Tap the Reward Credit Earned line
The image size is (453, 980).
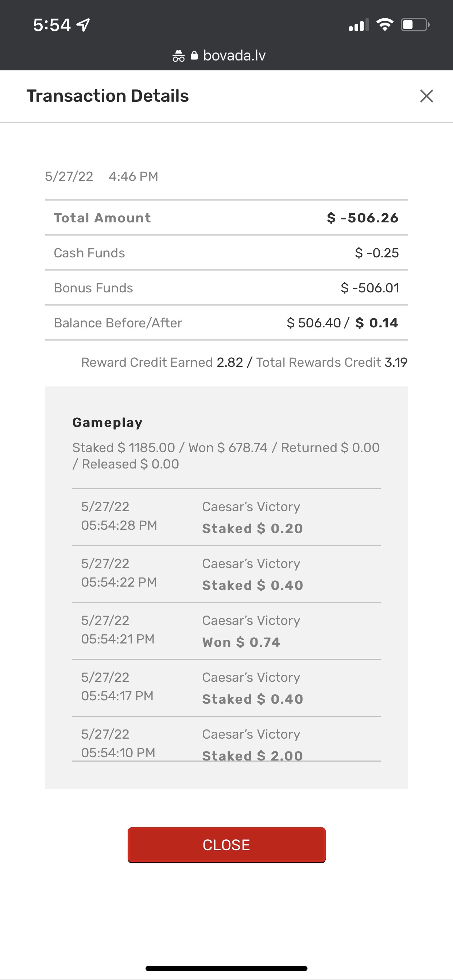pos(244,362)
